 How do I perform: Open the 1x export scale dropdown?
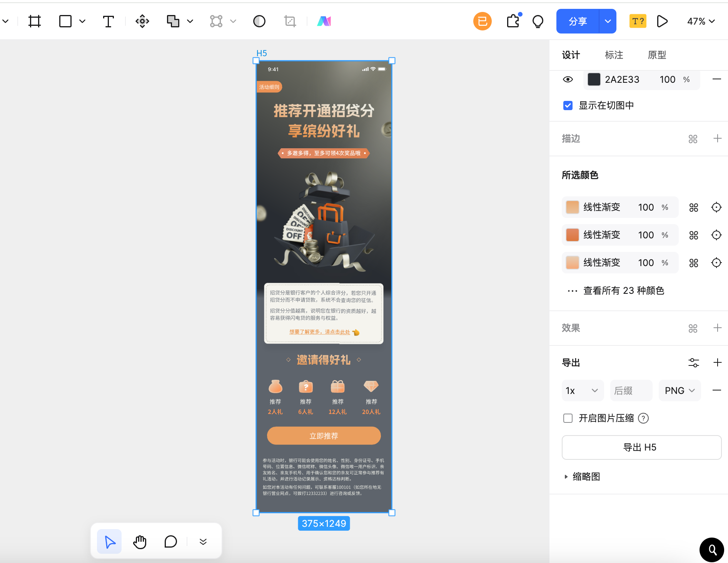click(583, 390)
